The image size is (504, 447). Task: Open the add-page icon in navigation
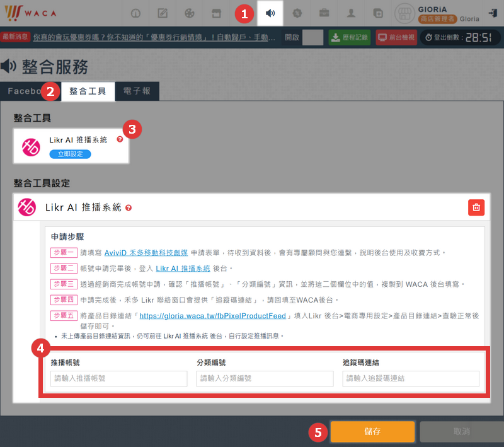point(378,13)
